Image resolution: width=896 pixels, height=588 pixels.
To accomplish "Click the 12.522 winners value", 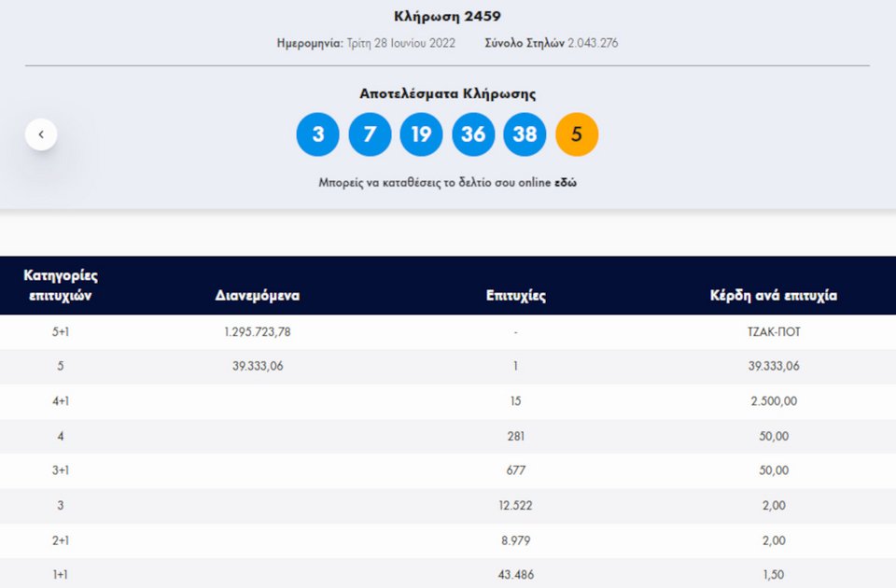I will (x=515, y=505).
